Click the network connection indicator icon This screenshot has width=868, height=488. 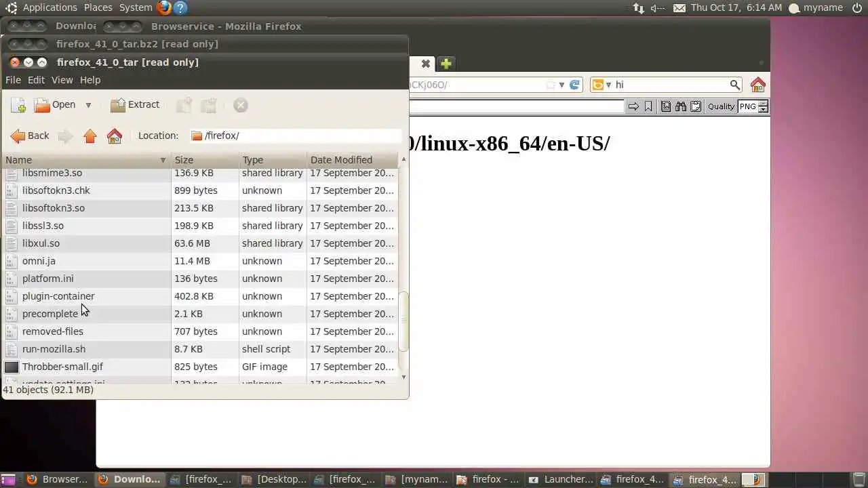pyautogui.click(x=638, y=8)
